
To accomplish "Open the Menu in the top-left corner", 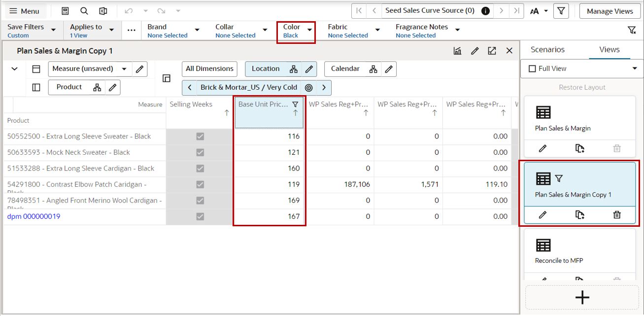I will click(26, 10).
